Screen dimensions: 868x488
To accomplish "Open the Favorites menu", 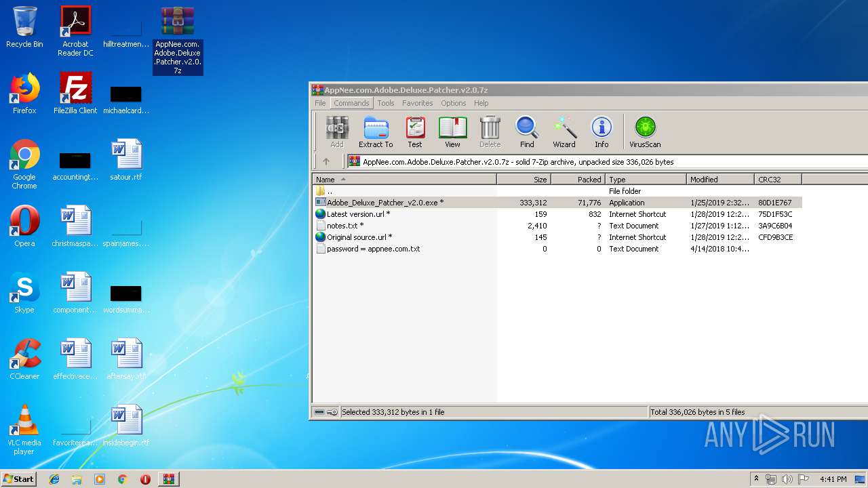I will (x=418, y=103).
